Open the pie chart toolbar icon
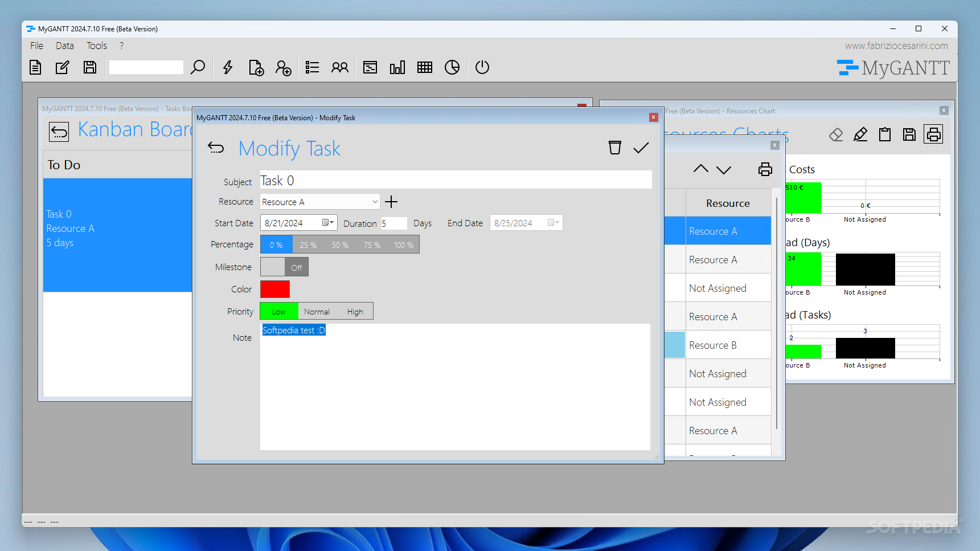Screen dimensions: 980x551 (x=452, y=67)
